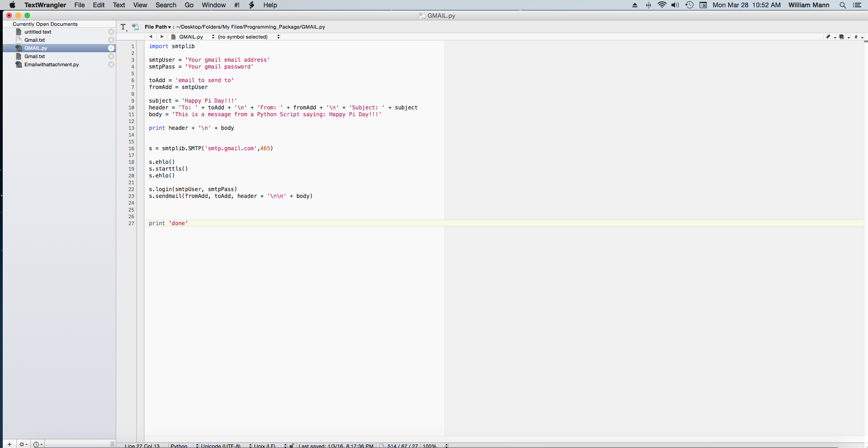Image resolution: width=868 pixels, height=448 pixels.
Task: Click the date and time in menu bar
Action: [x=746, y=5]
